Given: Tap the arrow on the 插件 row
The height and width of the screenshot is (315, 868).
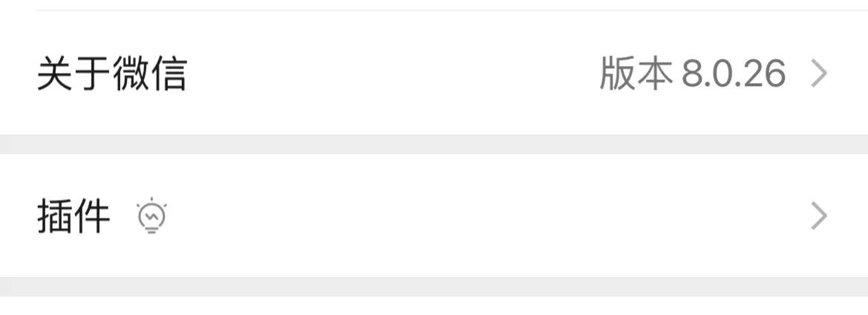Looking at the screenshot, I should pos(818,216).
